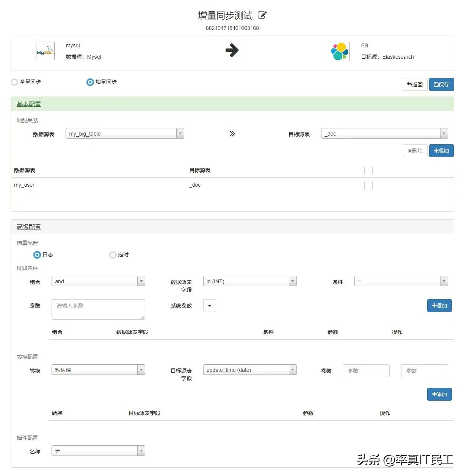Select the 全量同步 radio button
The height and width of the screenshot is (476, 464).
tap(14, 82)
